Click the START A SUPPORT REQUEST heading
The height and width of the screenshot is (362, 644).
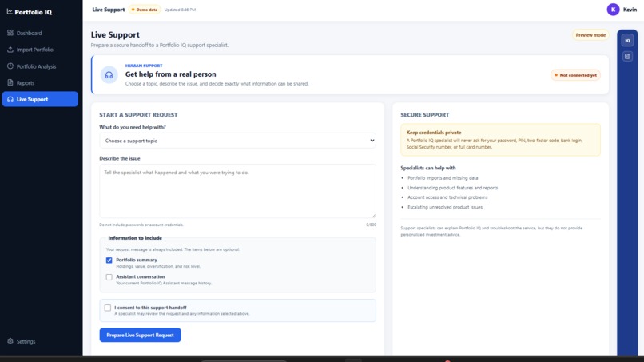tap(138, 114)
